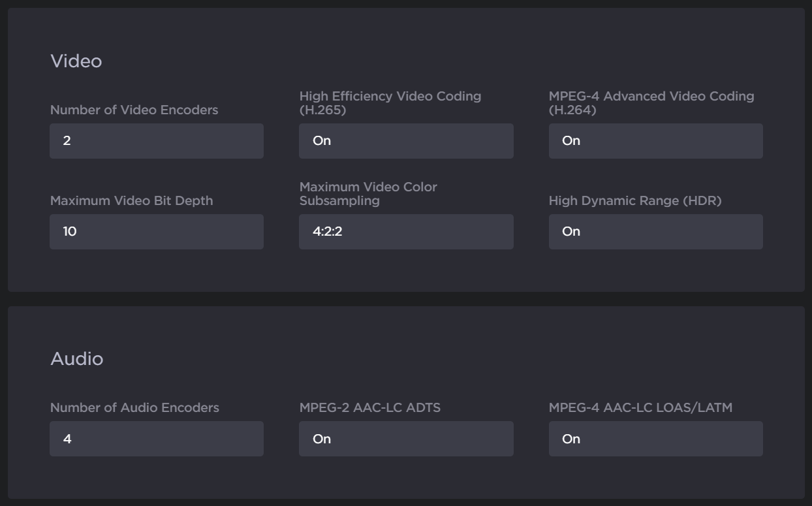Viewport: 812px width, 506px height.
Task: Click the 4:2:2 color subsampling field
Action: (406, 232)
